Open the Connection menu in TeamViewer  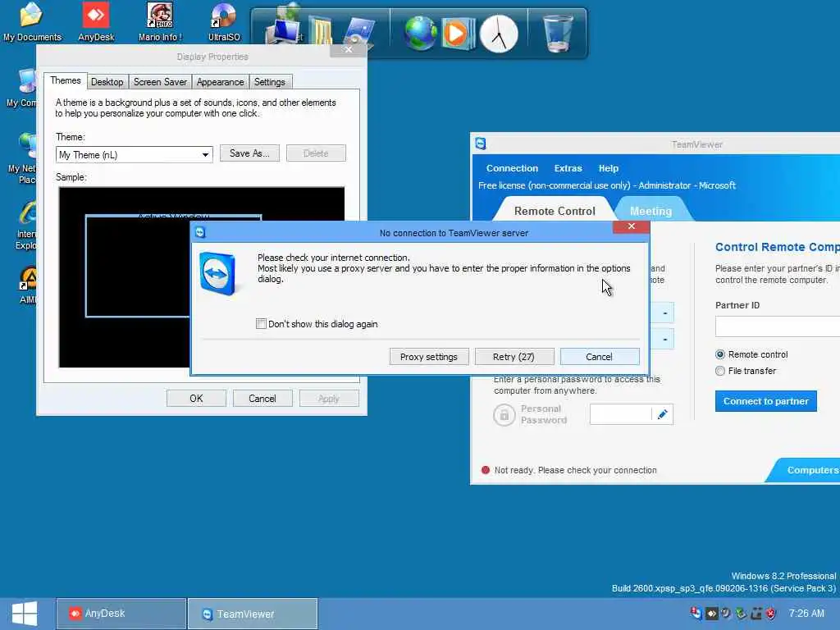click(x=512, y=168)
